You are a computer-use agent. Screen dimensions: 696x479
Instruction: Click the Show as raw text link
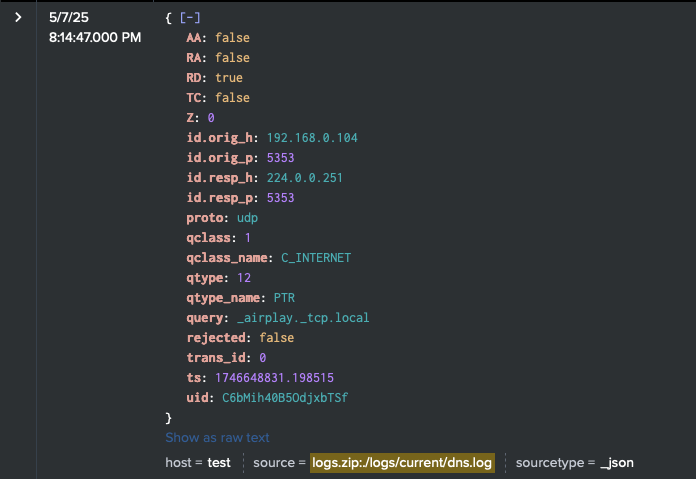pyautogui.click(x=217, y=438)
